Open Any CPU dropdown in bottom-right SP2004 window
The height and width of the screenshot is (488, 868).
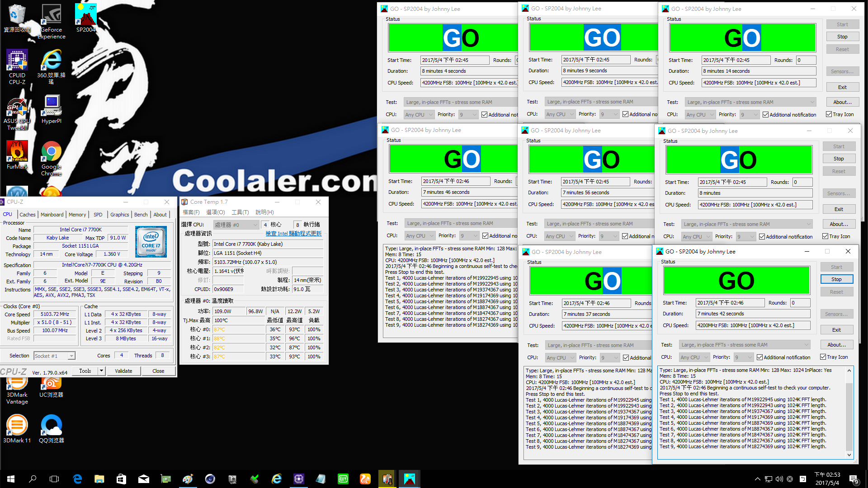[694, 357]
